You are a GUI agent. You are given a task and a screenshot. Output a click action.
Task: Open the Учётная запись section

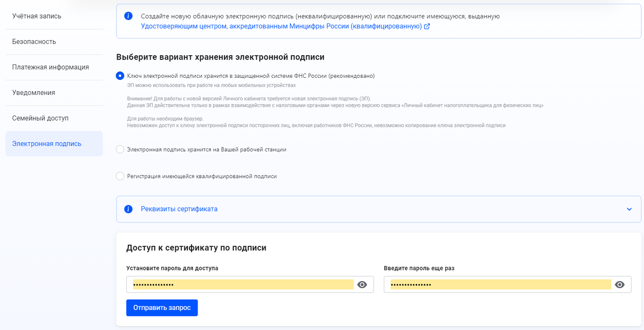click(37, 16)
